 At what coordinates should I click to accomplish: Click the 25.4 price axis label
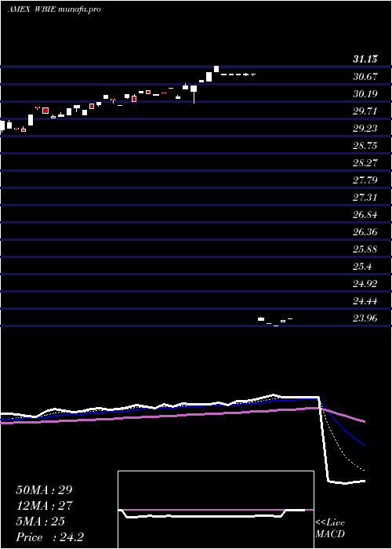tap(362, 267)
